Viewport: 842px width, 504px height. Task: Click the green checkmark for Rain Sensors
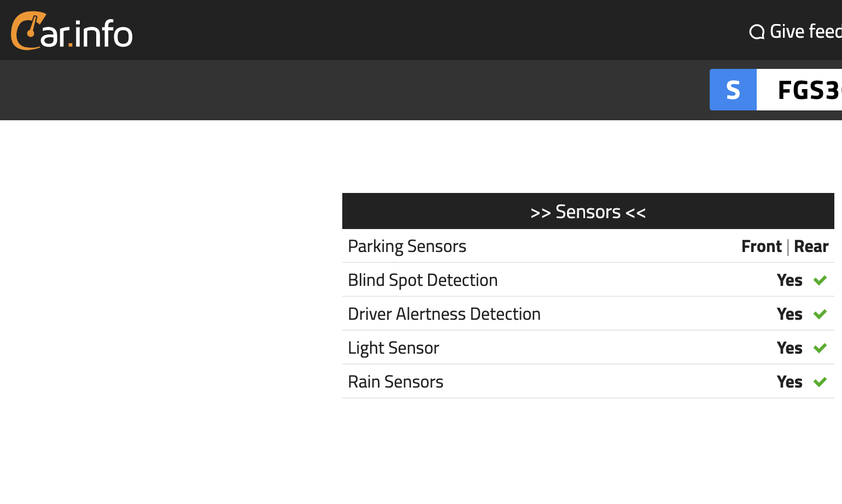tap(820, 382)
